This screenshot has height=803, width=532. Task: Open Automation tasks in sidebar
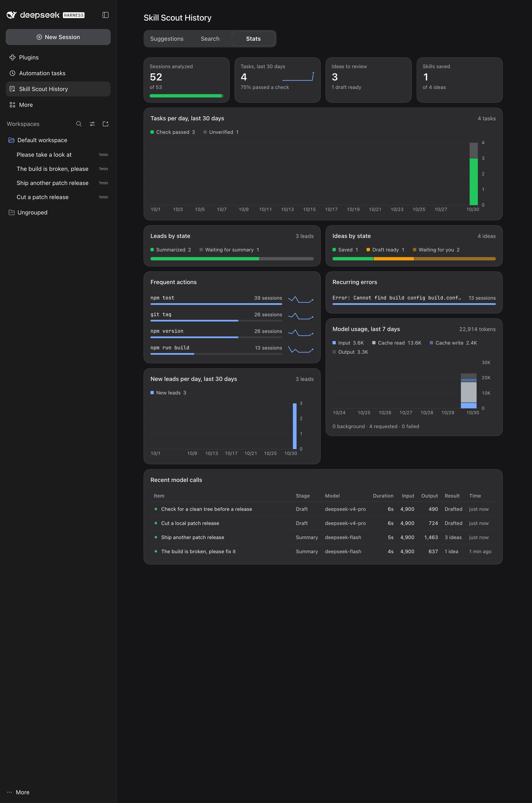[x=58, y=73]
